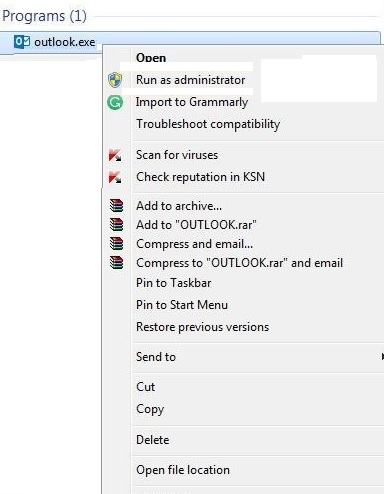Click the WinRAR icon beside Add to archive
Viewport: 384px width, 494px height.
(x=116, y=206)
